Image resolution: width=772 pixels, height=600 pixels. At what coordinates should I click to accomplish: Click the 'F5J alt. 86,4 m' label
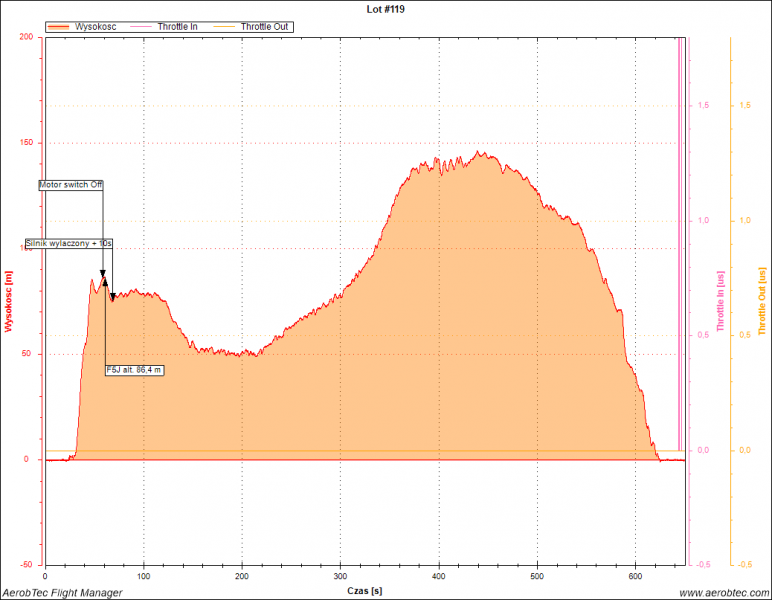coord(134,370)
